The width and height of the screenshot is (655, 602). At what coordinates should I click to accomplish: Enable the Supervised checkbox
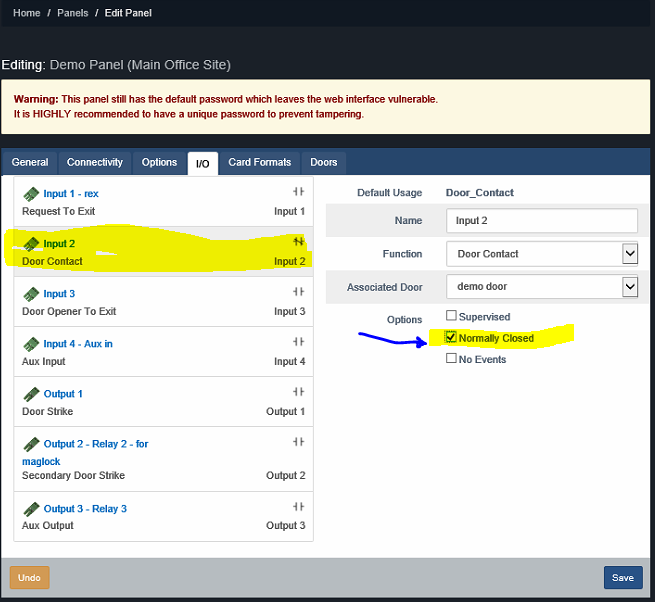[x=451, y=317]
